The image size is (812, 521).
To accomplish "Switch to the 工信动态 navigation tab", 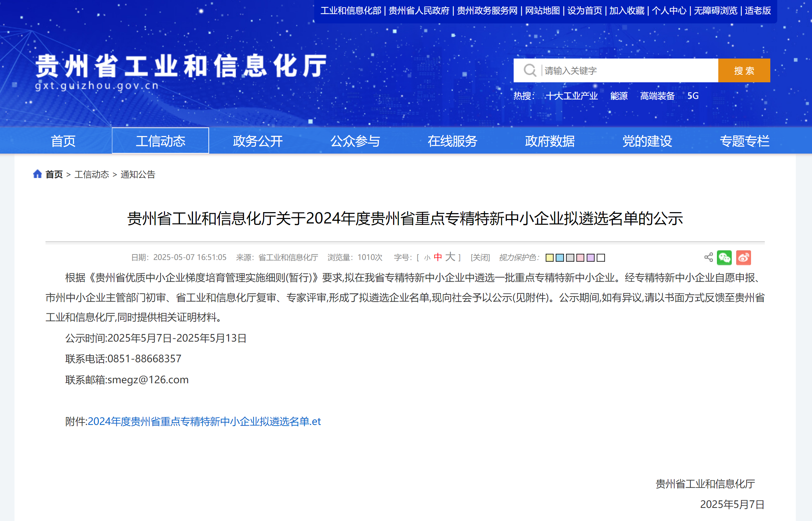I will click(160, 140).
